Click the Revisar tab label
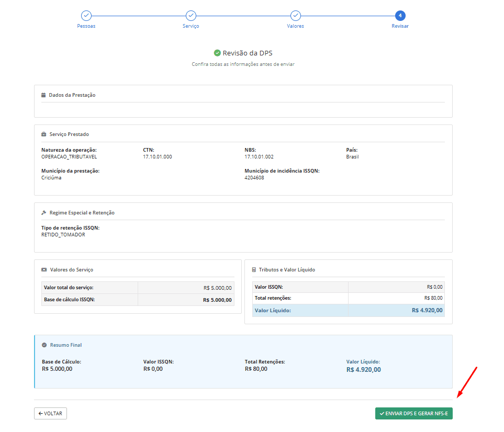 (x=400, y=26)
